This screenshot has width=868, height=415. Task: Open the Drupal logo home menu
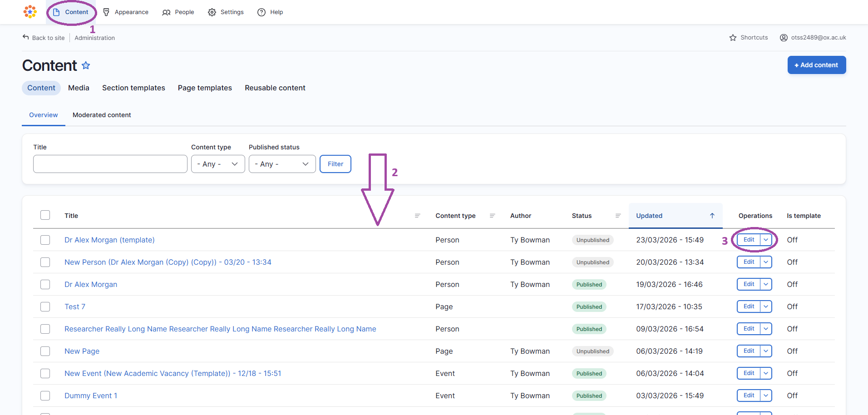point(30,12)
